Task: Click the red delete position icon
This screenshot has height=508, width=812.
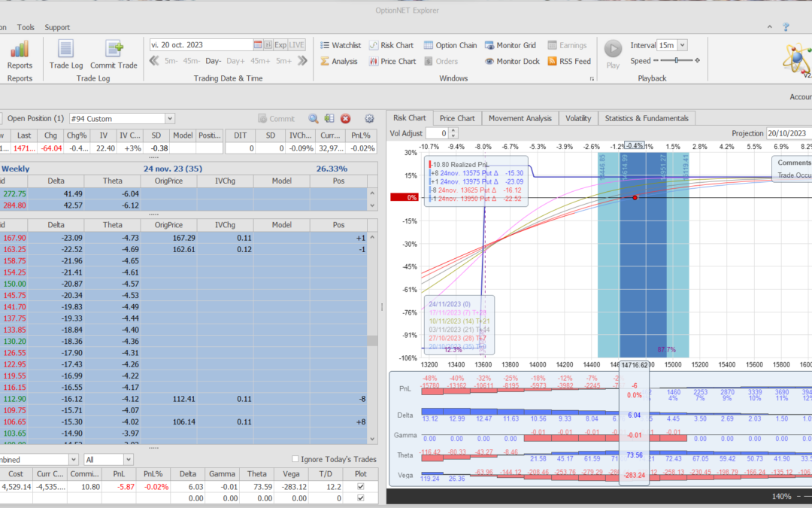Action: click(x=346, y=119)
